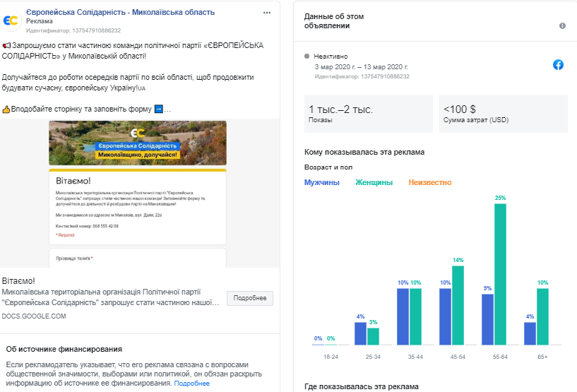The width and height of the screenshot is (577, 392).
Task: Toggle the Женщины legend series
Action: point(374,182)
